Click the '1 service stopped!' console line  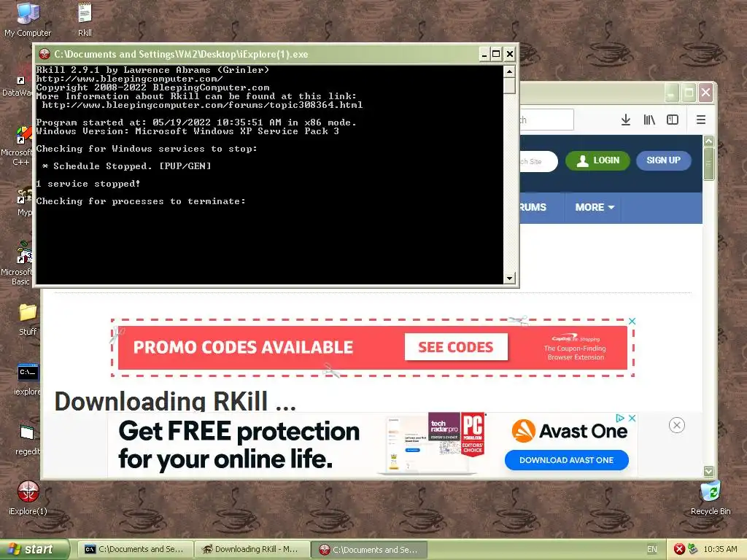[x=88, y=184]
